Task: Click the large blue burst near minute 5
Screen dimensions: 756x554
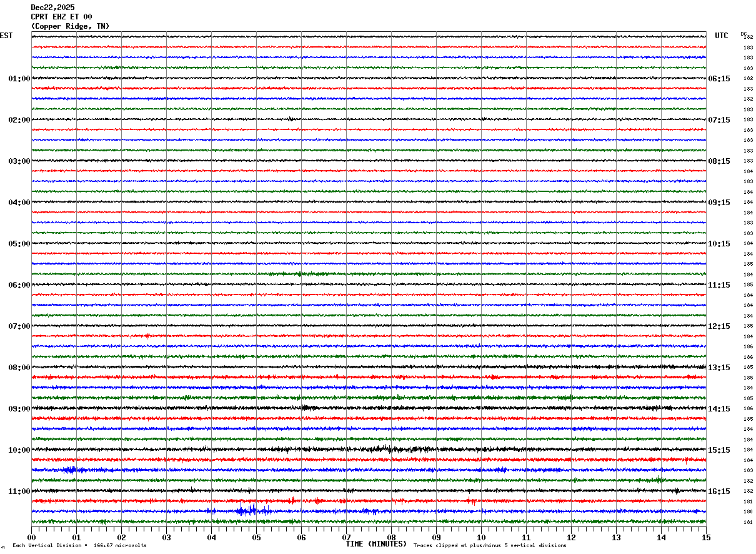Action: click(x=250, y=510)
